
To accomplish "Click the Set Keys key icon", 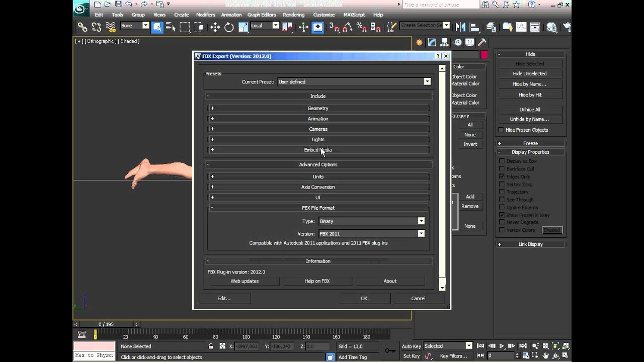I will click(x=390, y=350).
